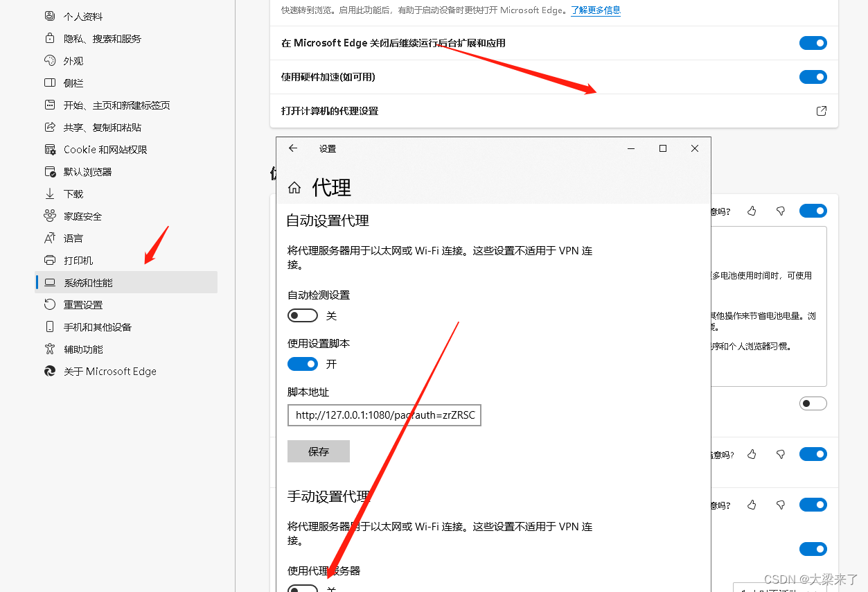Click the home icon beside 代理
The image size is (868, 592).
click(294, 188)
